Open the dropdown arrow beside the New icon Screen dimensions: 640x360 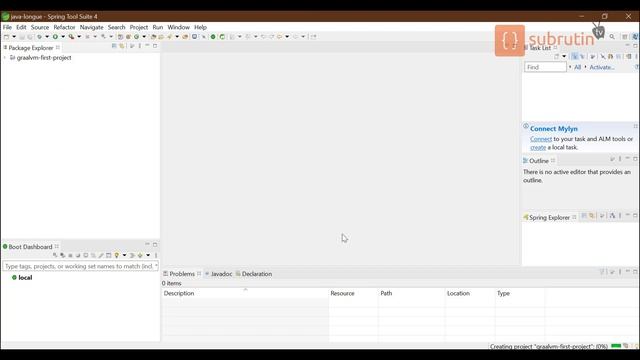[x=14, y=37]
